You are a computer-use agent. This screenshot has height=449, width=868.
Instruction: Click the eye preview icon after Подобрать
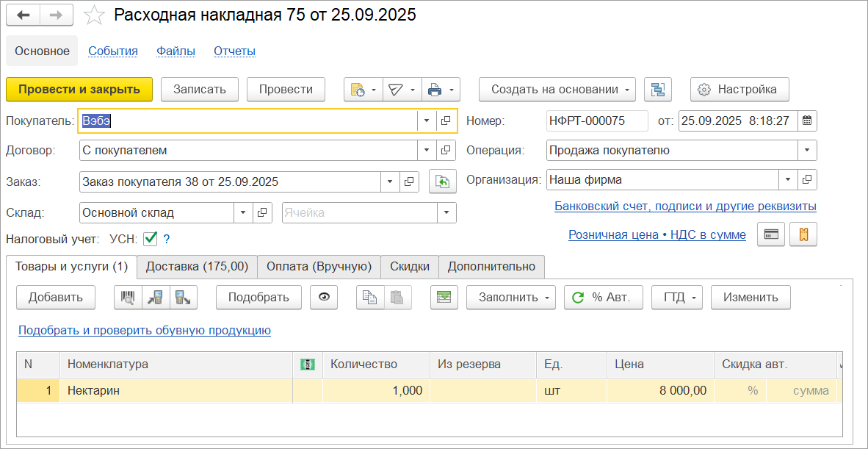(x=324, y=297)
